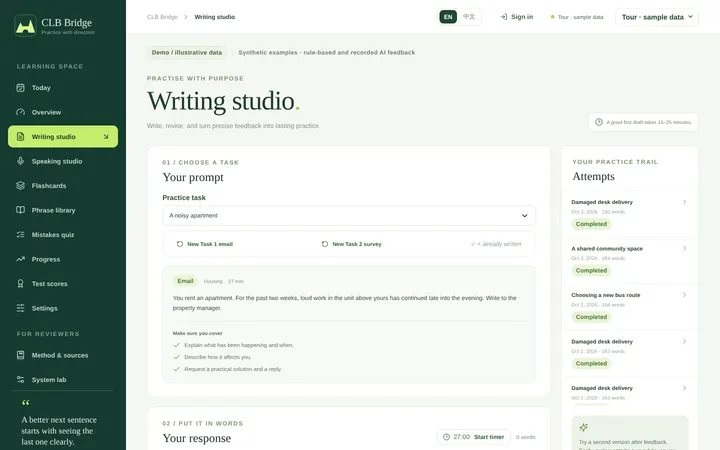The height and width of the screenshot is (450, 720).
Task: Click the Email tag on prompt card
Action: [186, 281]
